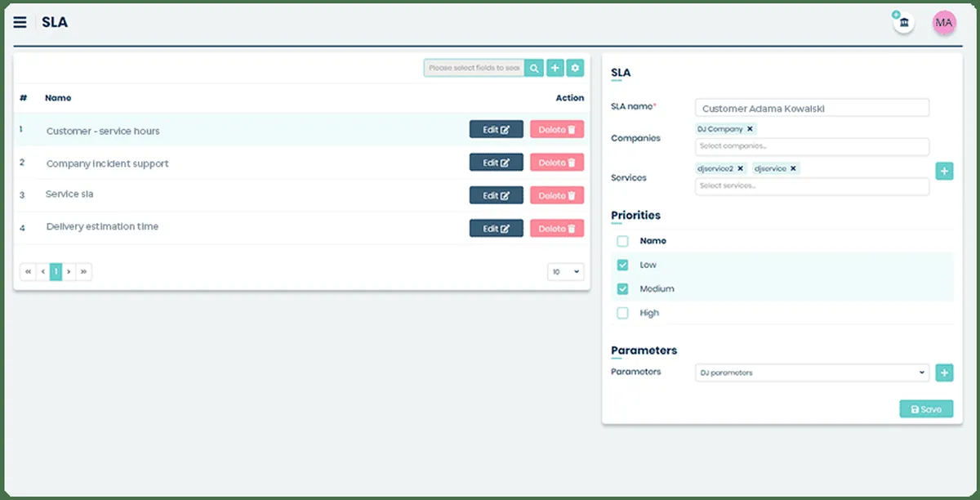The width and height of the screenshot is (980, 500).
Task: Select Customer - service hours row text
Action: click(103, 131)
